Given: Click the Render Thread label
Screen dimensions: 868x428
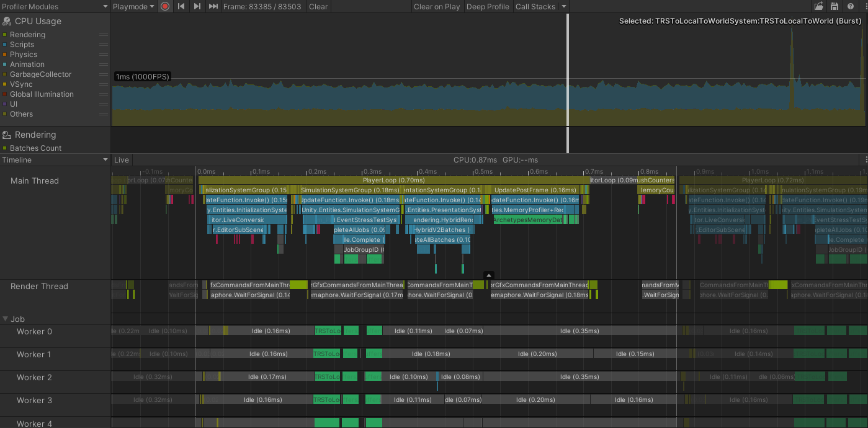Looking at the screenshot, I should click(x=39, y=286).
